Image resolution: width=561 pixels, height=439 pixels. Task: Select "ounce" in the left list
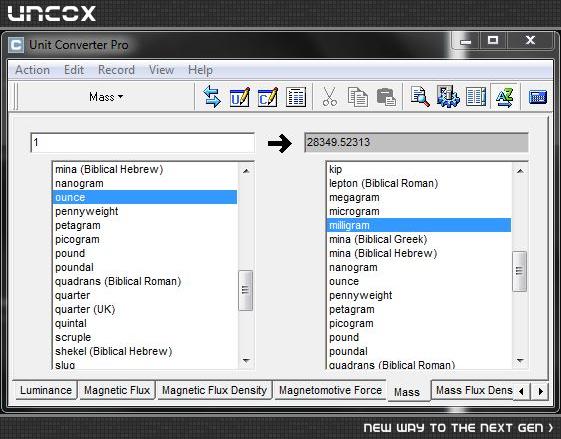pos(145,197)
